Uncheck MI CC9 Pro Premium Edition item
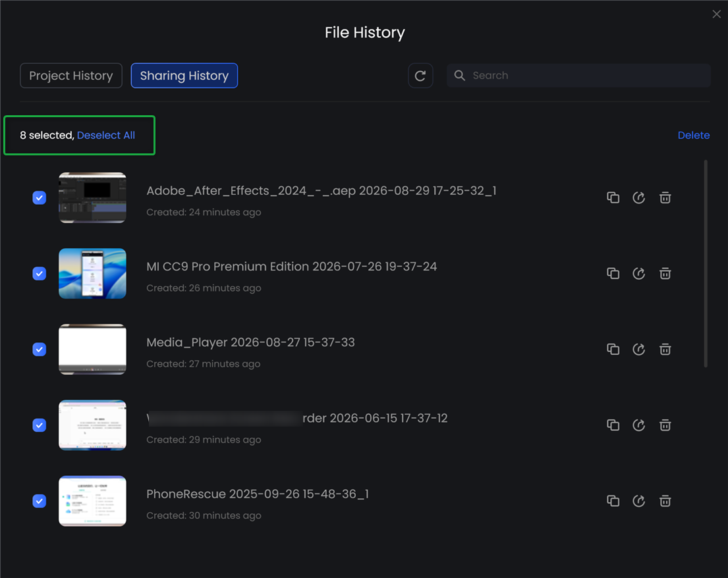The width and height of the screenshot is (728, 578). (40, 273)
